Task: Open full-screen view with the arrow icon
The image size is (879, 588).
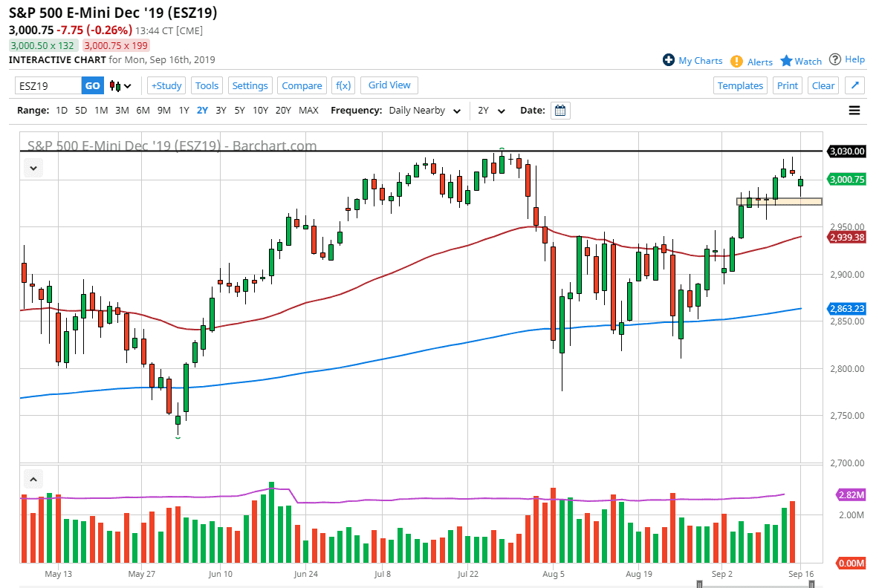Action: [x=854, y=85]
